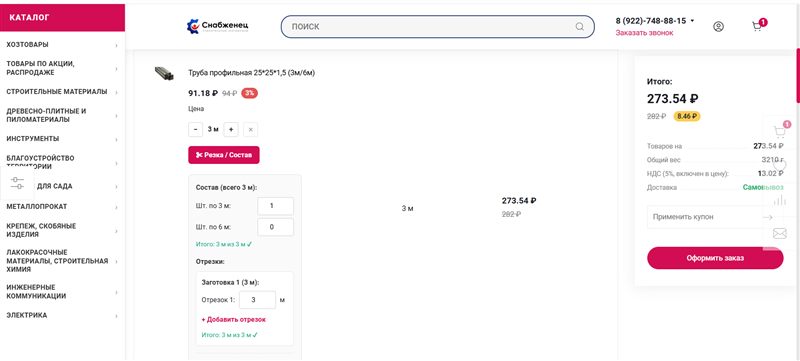Image resolution: width=800 pixels, height=361 pixels.
Task: Click the Снабженец logo
Action: click(x=218, y=26)
